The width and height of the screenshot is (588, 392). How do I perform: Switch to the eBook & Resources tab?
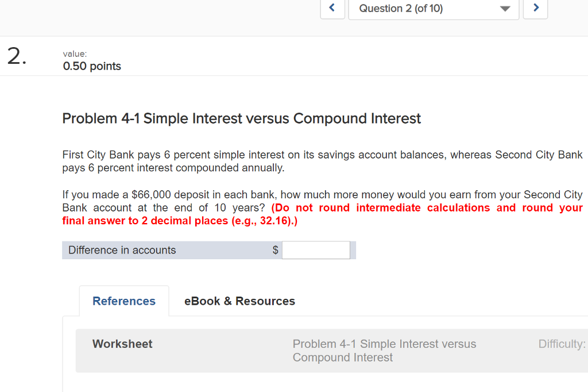point(239,301)
